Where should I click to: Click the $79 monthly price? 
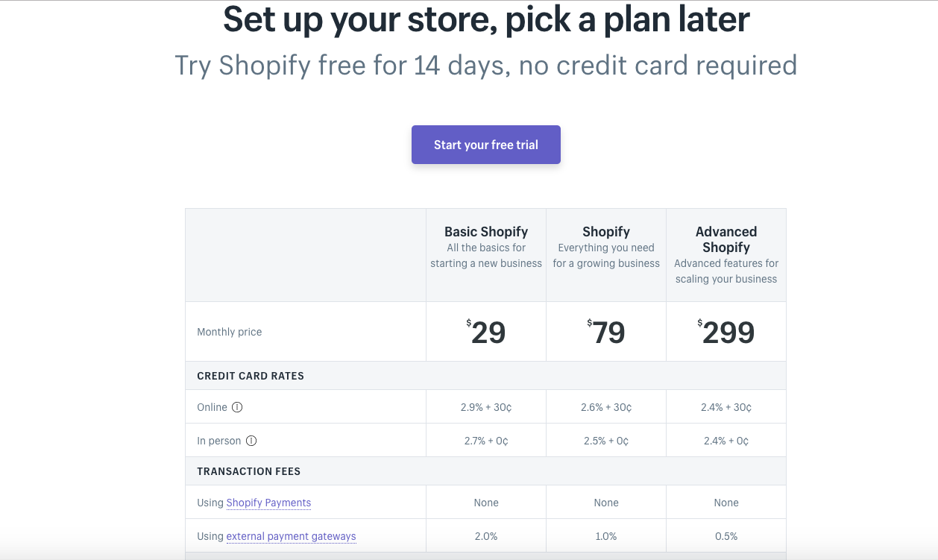pos(606,332)
